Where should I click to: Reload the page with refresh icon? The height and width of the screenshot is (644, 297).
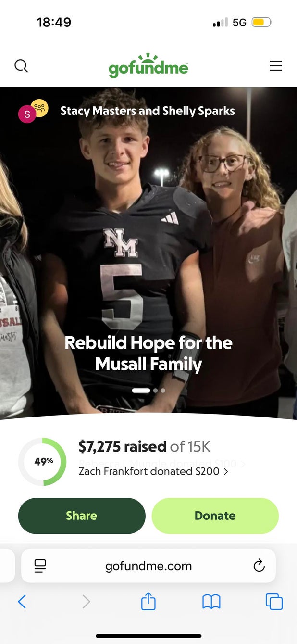pyautogui.click(x=259, y=566)
